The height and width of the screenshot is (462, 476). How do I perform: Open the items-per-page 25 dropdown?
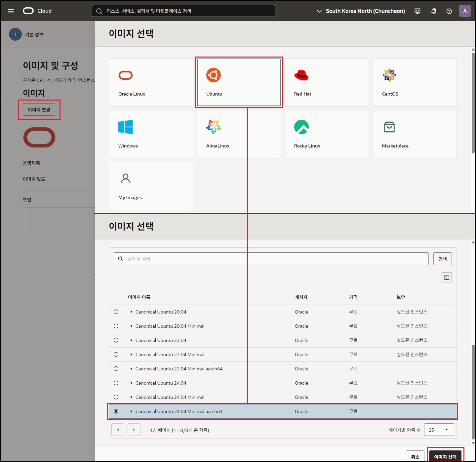(x=439, y=430)
